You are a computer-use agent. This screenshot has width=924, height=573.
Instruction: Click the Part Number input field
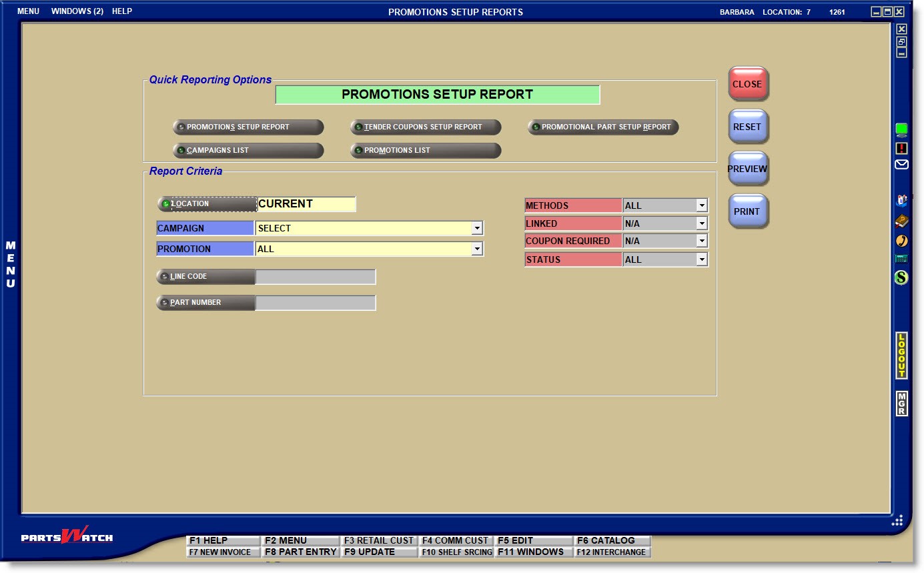click(x=316, y=303)
